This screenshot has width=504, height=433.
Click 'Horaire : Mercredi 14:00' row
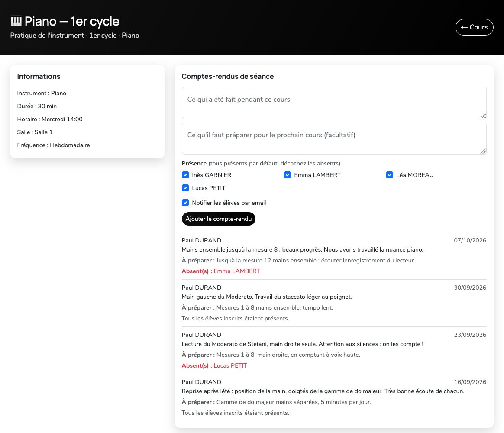tap(87, 119)
